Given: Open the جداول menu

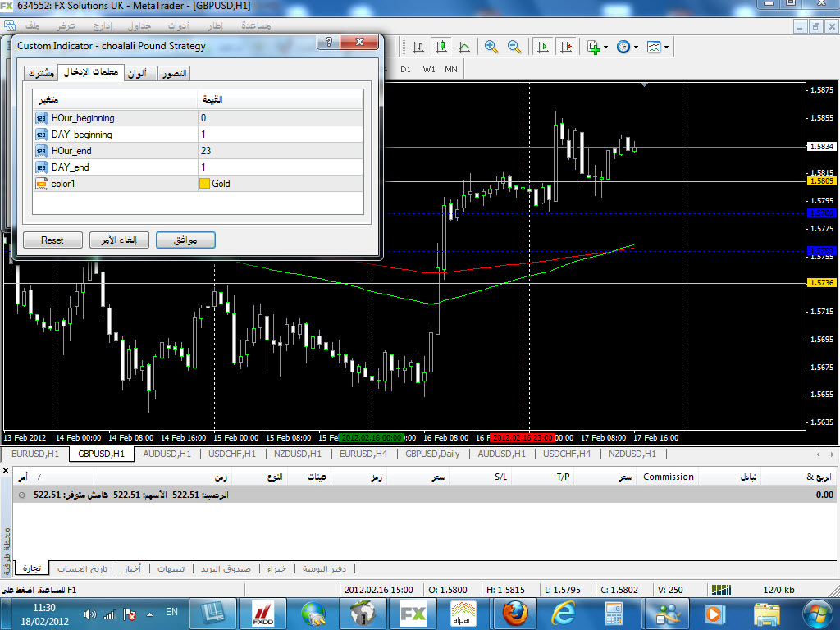Looking at the screenshot, I should tap(139, 25).
